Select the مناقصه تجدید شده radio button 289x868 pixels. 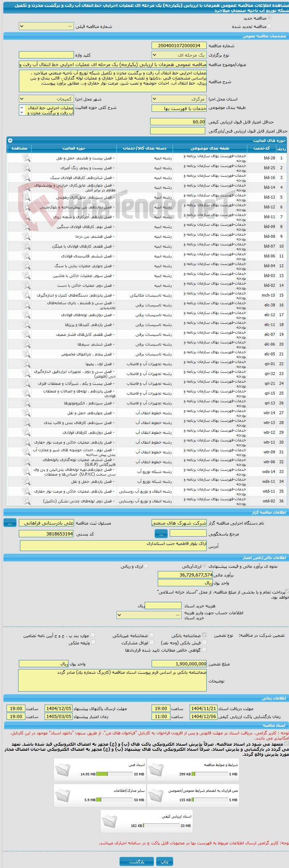(269, 26)
